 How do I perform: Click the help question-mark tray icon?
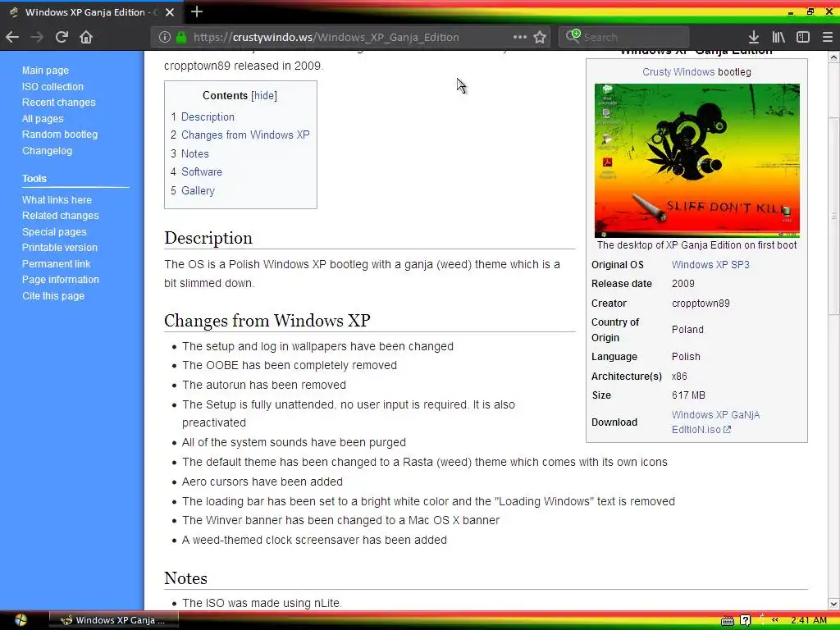point(745,620)
